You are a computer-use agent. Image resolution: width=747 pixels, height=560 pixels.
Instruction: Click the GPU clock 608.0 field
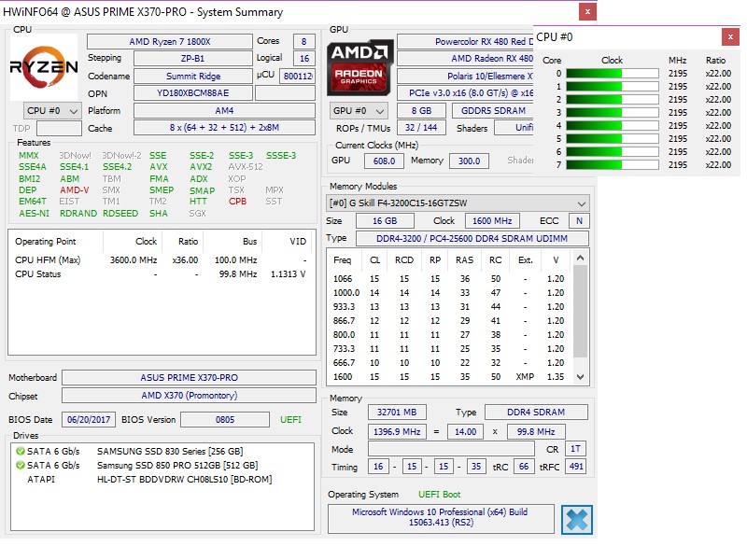click(384, 161)
